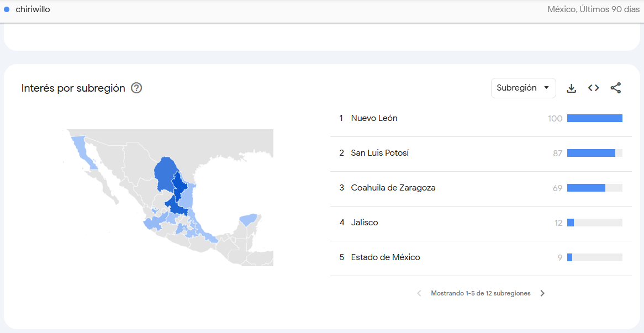Select the San Luis Potosí list row
Screen dimensions: 644x333
[x=381, y=153]
